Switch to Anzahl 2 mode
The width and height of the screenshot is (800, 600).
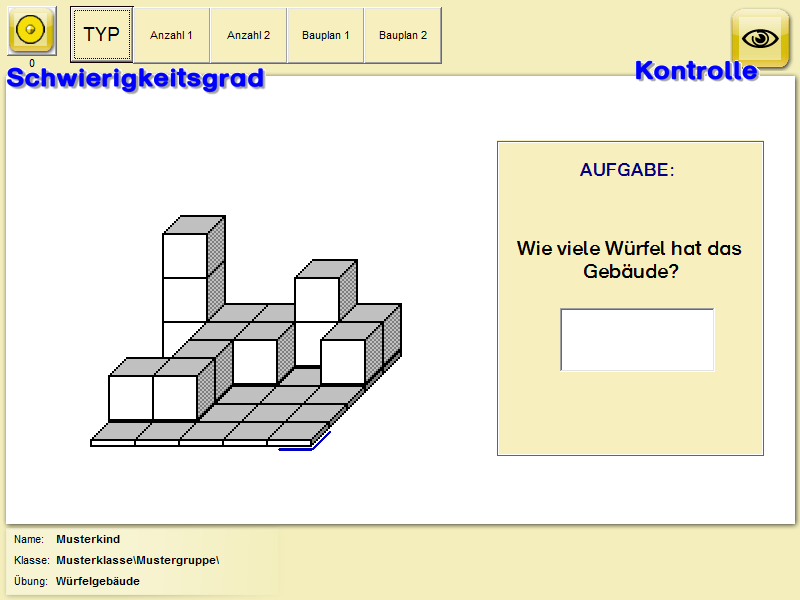(248, 35)
